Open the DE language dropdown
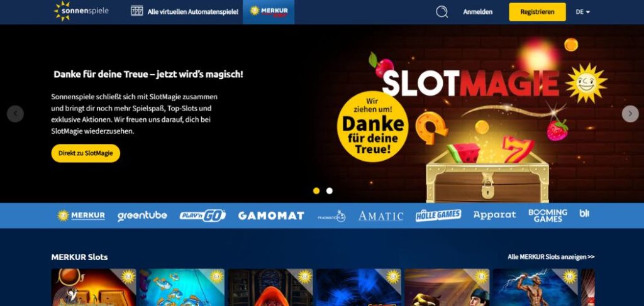Image resolution: width=644 pixels, height=306 pixels. click(x=582, y=12)
